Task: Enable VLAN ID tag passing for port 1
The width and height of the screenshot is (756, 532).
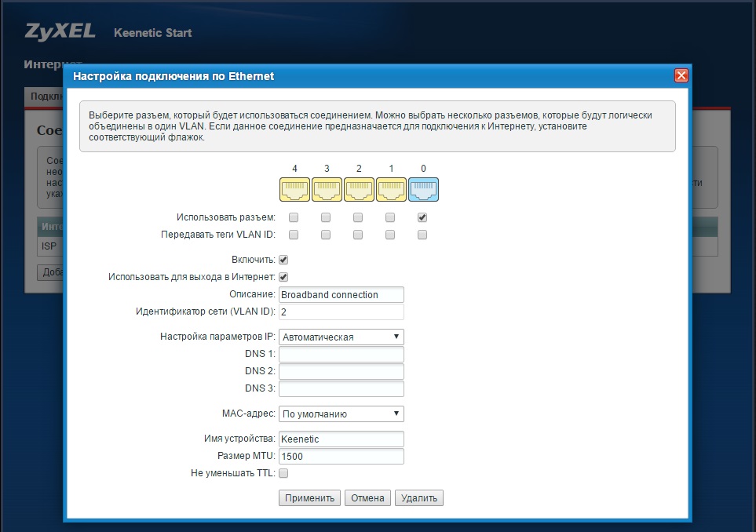Action: point(390,235)
